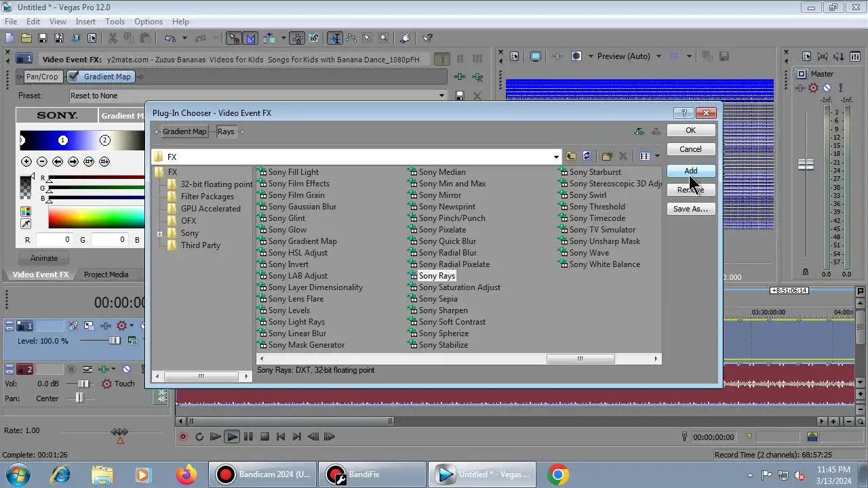
Task: Click the Plug-In Chain icon in Video Event FX
Action: pos(460,77)
